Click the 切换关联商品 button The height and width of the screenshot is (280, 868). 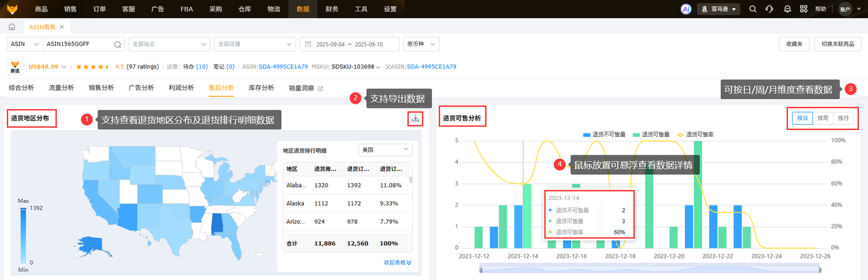click(837, 44)
